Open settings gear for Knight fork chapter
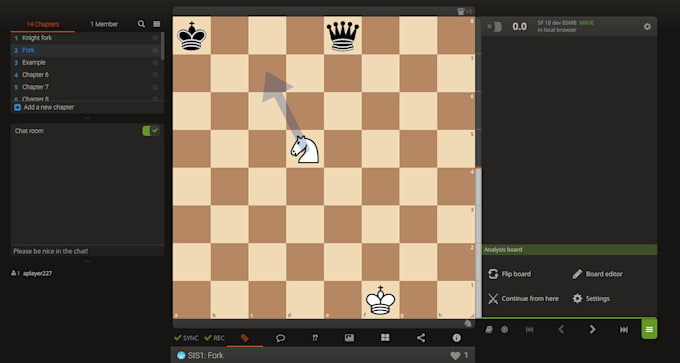 coord(155,38)
